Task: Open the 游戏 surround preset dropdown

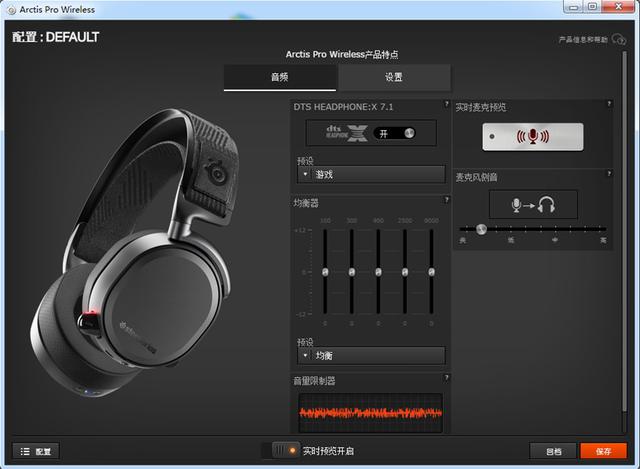Action: point(371,174)
